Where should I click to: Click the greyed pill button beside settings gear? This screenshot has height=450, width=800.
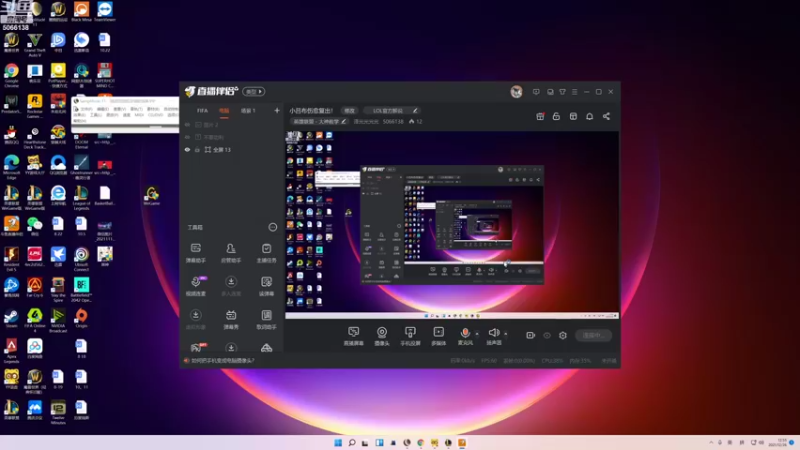pyautogui.click(x=593, y=335)
